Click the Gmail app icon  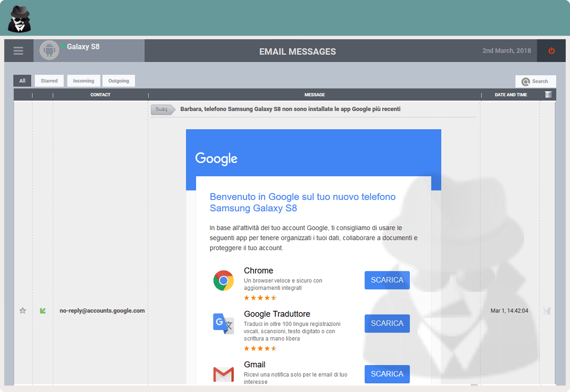coord(223,374)
